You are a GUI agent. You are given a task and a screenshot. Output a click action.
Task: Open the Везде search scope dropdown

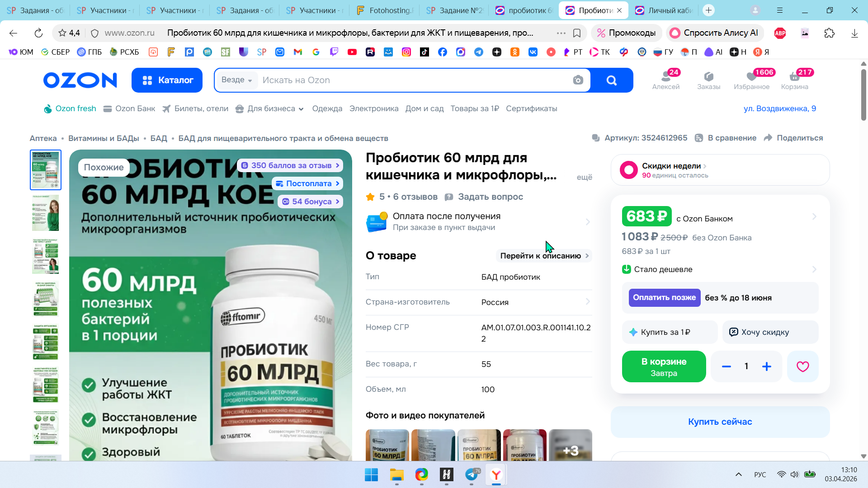(237, 80)
